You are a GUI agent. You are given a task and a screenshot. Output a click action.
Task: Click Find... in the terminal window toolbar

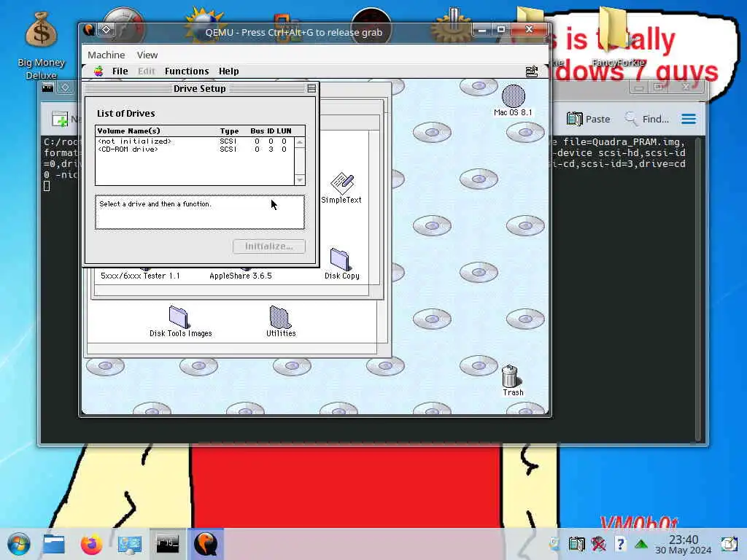coord(647,119)
